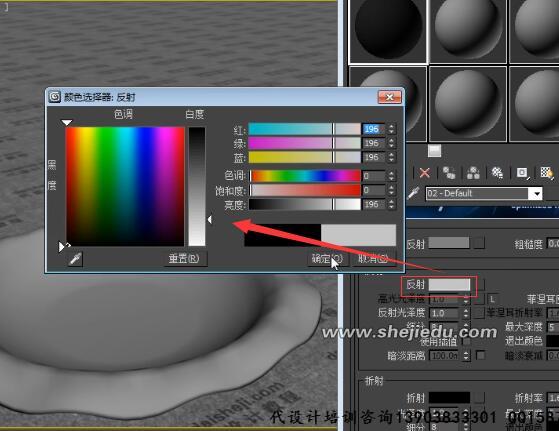Screen dimensions: 559x431
Task: Select the 最大深度 field showing 5
Action: pos(553,327)
